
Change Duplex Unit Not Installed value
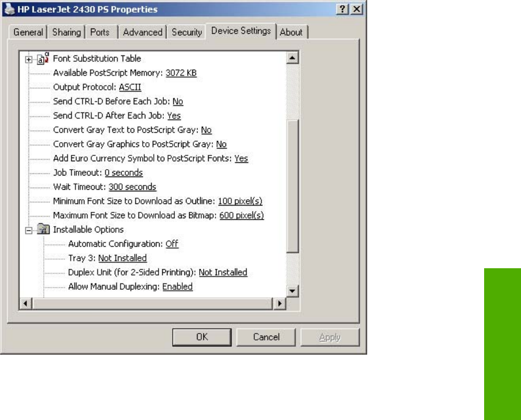223,272
